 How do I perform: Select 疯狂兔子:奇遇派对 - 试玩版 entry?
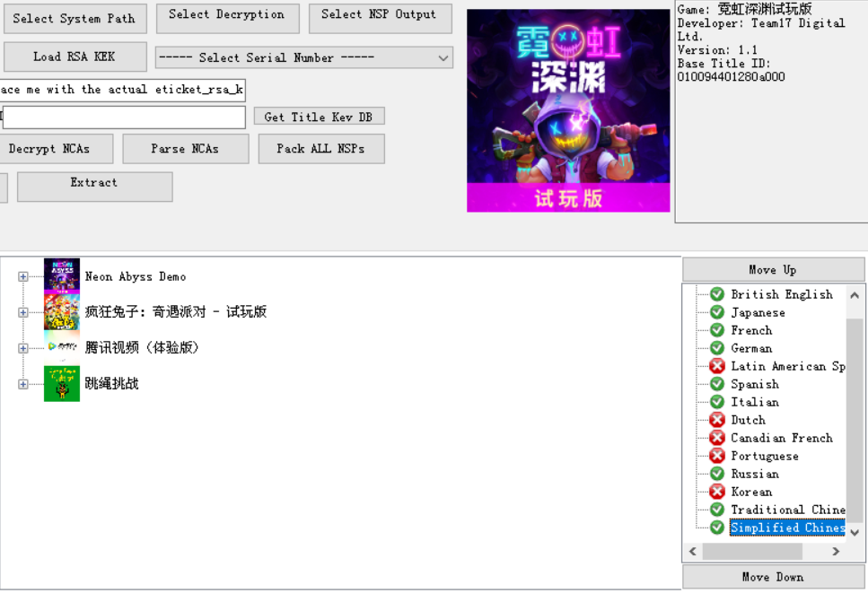click(175, 312)
